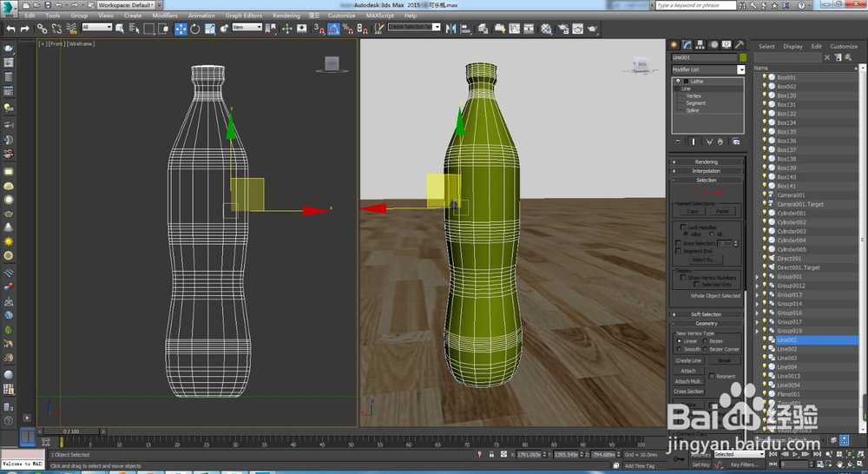
Task: Check the Reorient checkbox
Action: 712,376
